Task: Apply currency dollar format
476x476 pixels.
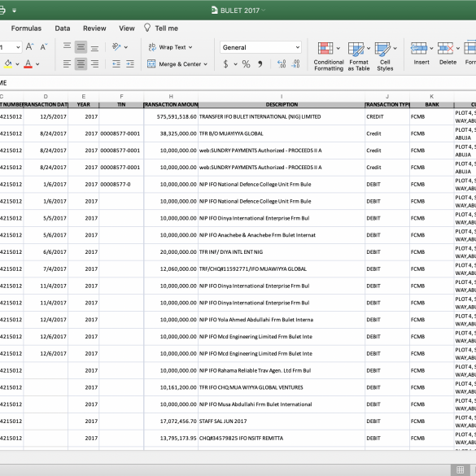Action: (225, 64)
